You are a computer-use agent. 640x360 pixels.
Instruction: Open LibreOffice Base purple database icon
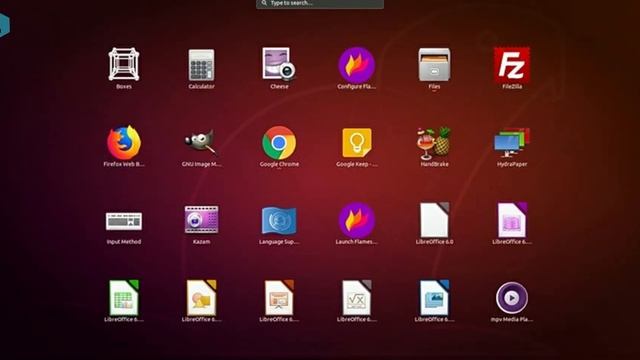click(512, 220)
